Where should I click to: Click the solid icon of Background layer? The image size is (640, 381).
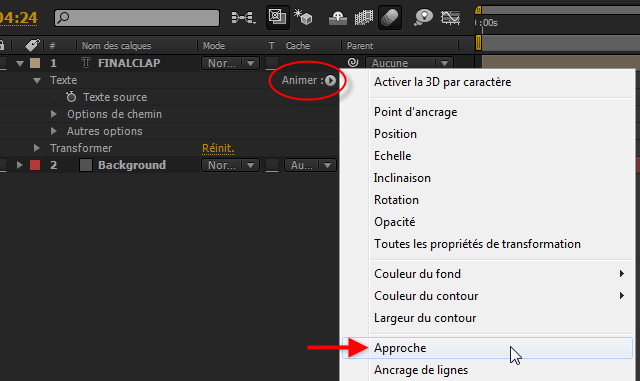[86, 165]
